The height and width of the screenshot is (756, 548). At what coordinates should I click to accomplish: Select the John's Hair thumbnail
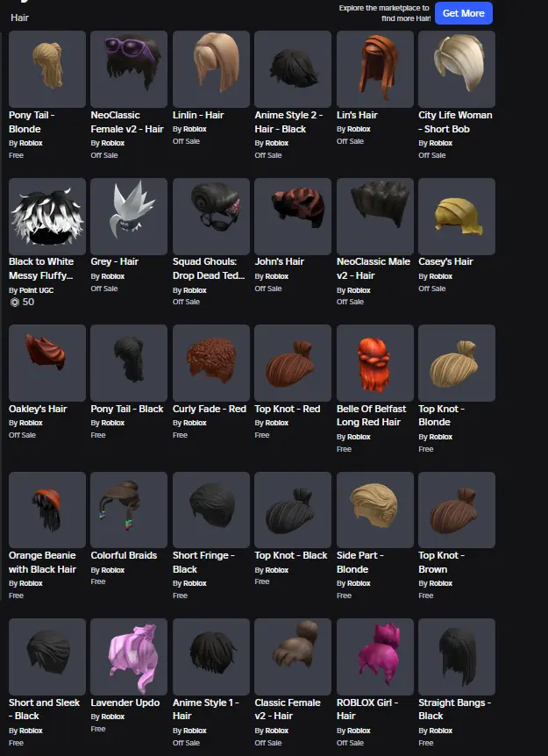tap(293, 217)
